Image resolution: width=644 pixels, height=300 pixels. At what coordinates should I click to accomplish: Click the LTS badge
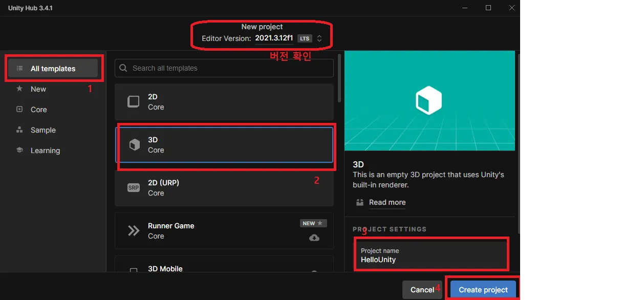tap(305, 38)
